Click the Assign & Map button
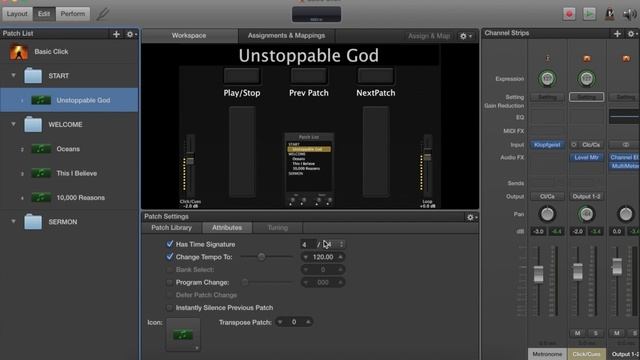The height and width of the screenshot is (360, 640). click(429, 36)
